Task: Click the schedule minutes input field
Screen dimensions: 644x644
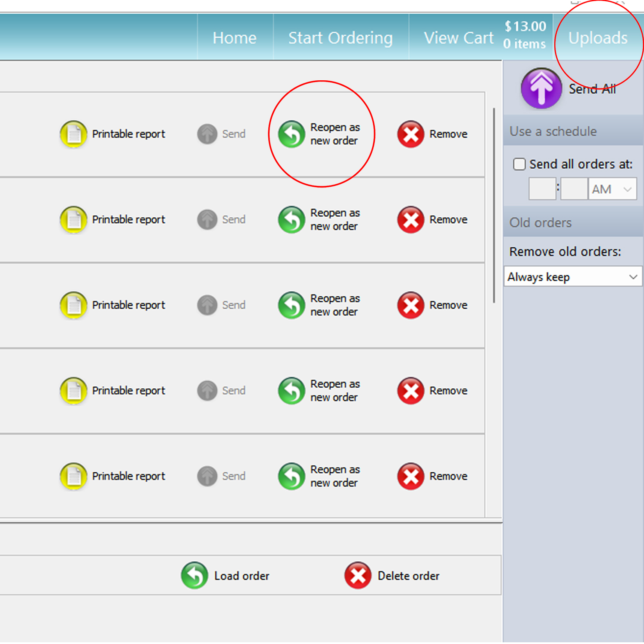Action: [574, 189]
